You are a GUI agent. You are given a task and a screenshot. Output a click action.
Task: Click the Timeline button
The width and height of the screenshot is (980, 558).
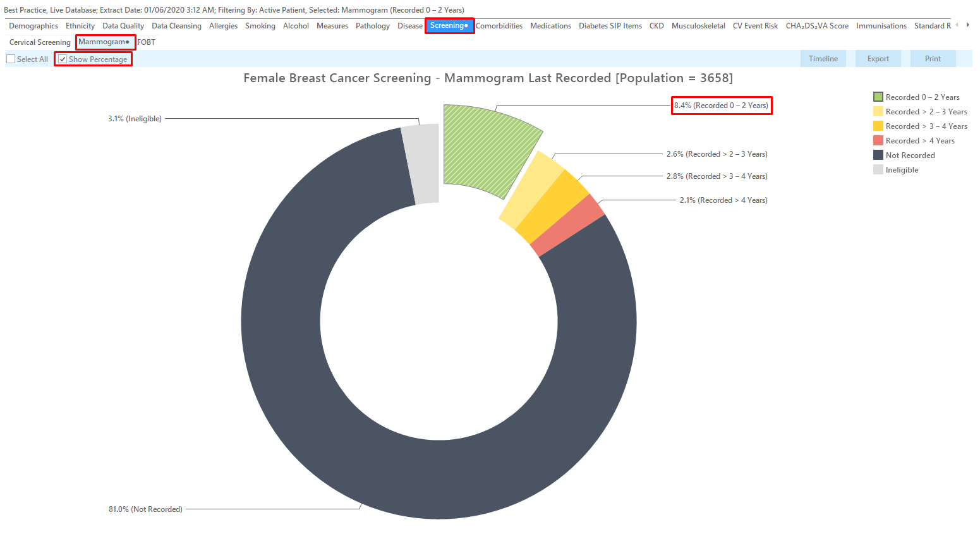(823, 59)
